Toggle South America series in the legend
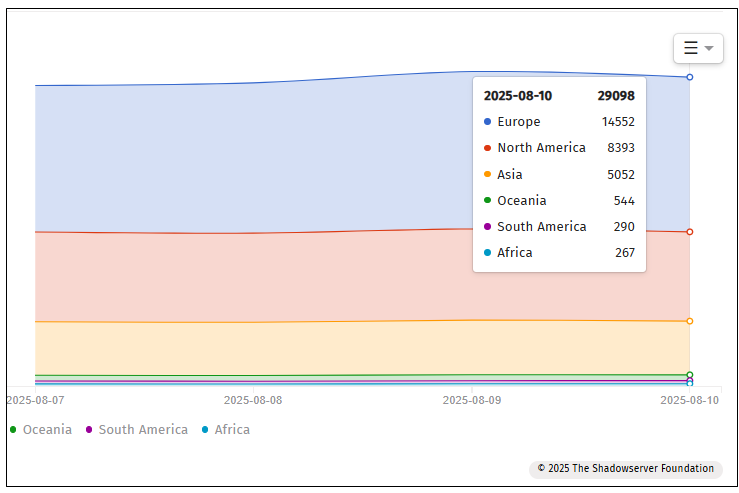The width and height of the screenshot is (739, 493). coord(136,429)
